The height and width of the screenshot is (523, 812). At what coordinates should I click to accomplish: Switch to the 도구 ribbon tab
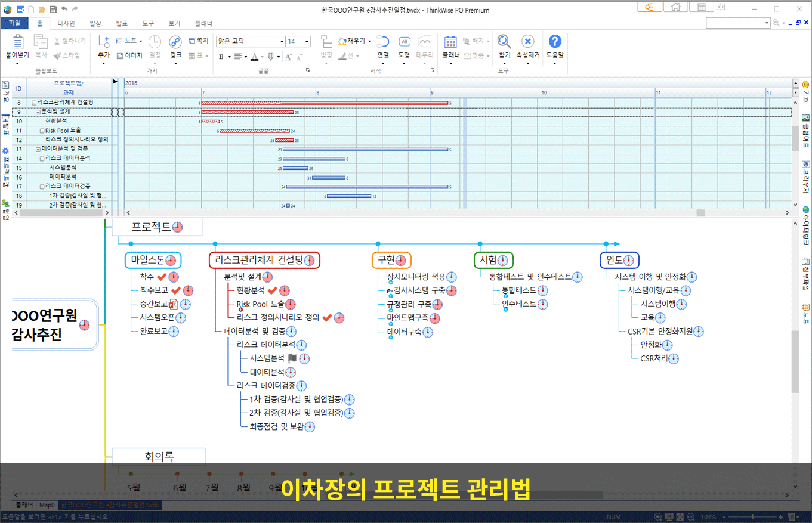(x=148, y=23)
